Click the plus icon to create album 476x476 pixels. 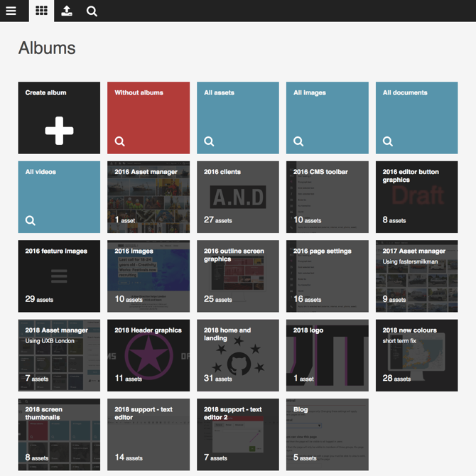point(59,131)
